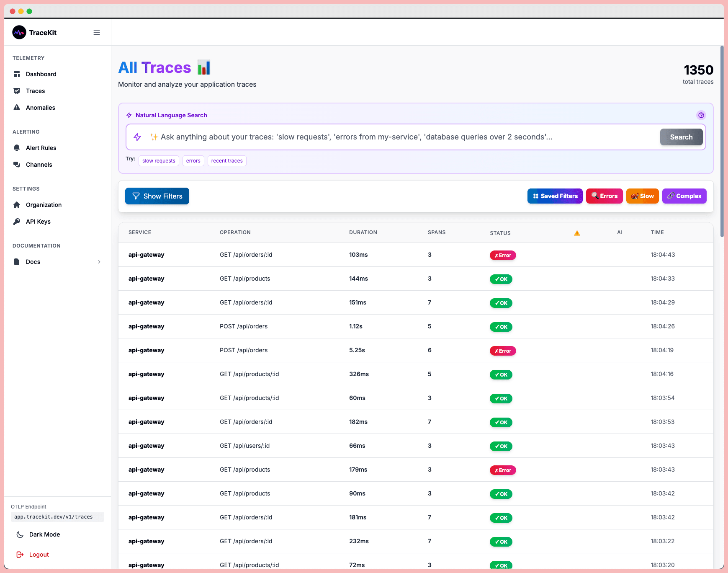Viewport: 728px width, 573px height.
Task: Expand filters using the Show Filters button
Action: coord(157,196)
